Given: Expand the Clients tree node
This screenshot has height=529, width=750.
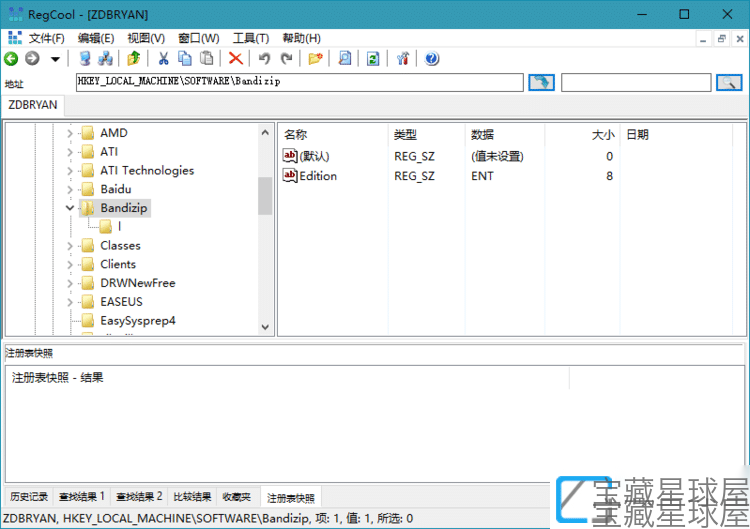Looking at the screenshot, I should click(x=70, y=264).
